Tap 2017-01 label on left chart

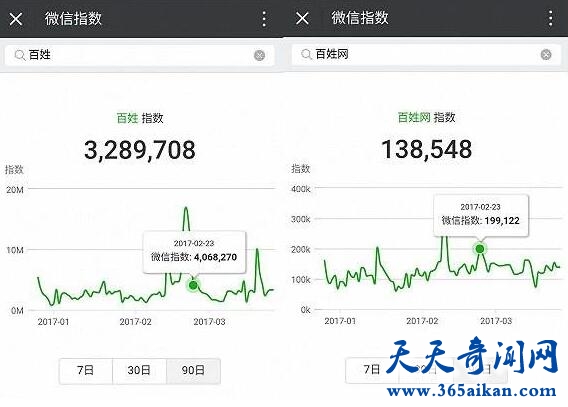coord(53,322)
